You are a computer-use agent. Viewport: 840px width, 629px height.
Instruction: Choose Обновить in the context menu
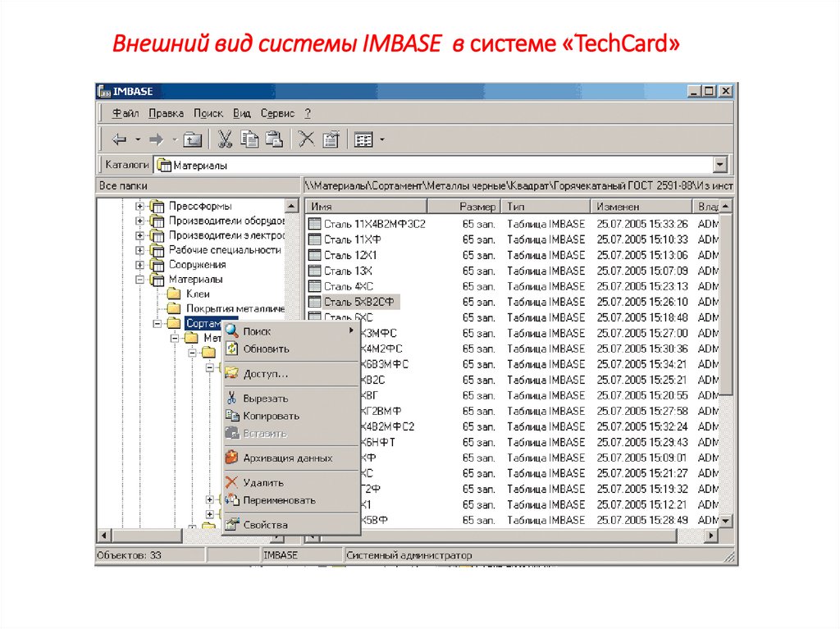pyautogui.click(x=290, y=349)
